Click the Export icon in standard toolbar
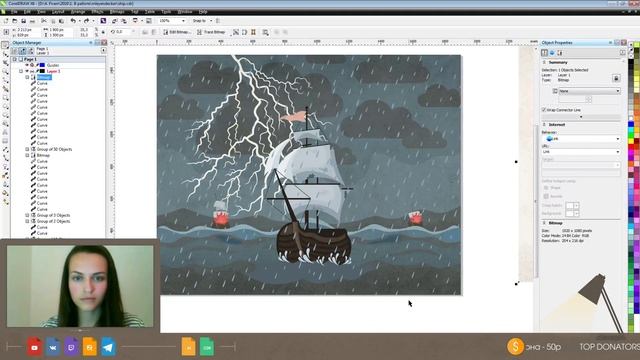This screenshot has height=360, width=640. (x=124, y=21)
